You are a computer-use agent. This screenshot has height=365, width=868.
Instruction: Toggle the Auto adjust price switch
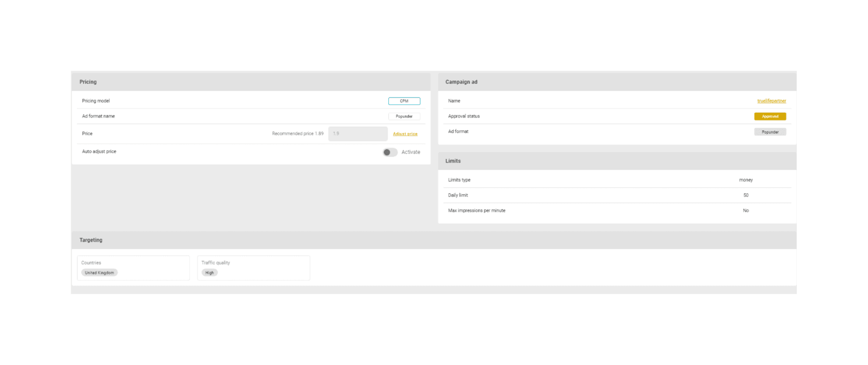[390, 152]
